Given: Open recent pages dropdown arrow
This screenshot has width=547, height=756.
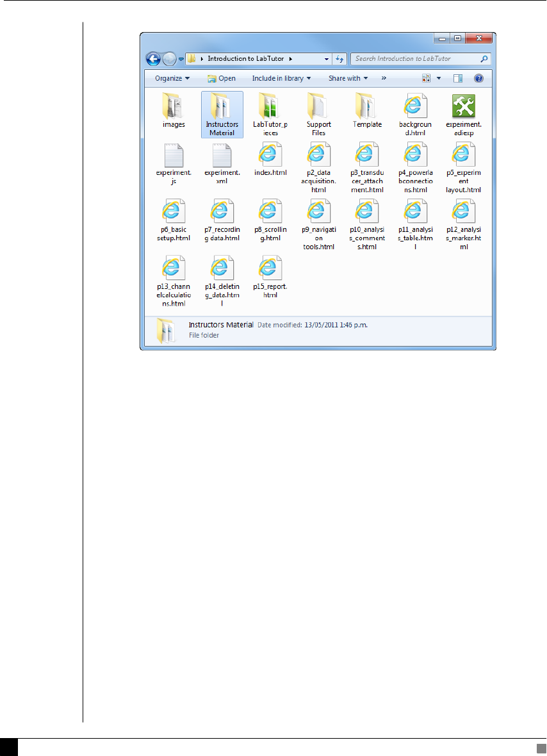Looking at the screenshot, I should click(181, 60).
